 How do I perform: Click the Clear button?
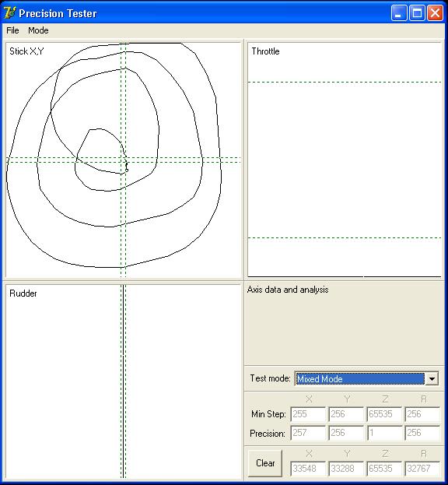click(265, 463)
